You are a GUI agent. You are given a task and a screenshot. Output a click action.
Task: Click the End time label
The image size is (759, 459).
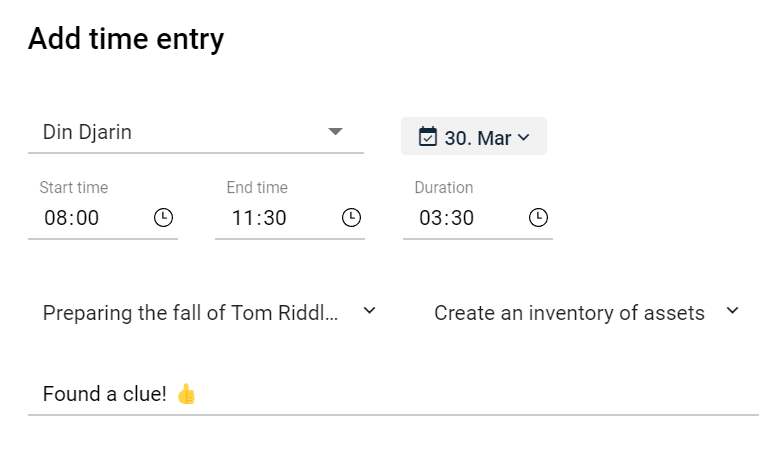[257, 187]
